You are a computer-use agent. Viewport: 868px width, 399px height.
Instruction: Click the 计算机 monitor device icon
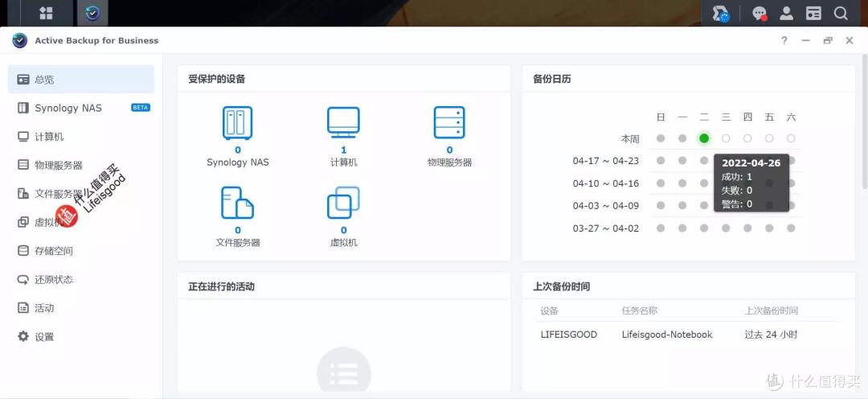pyautogui.click(x=343, y=122)
